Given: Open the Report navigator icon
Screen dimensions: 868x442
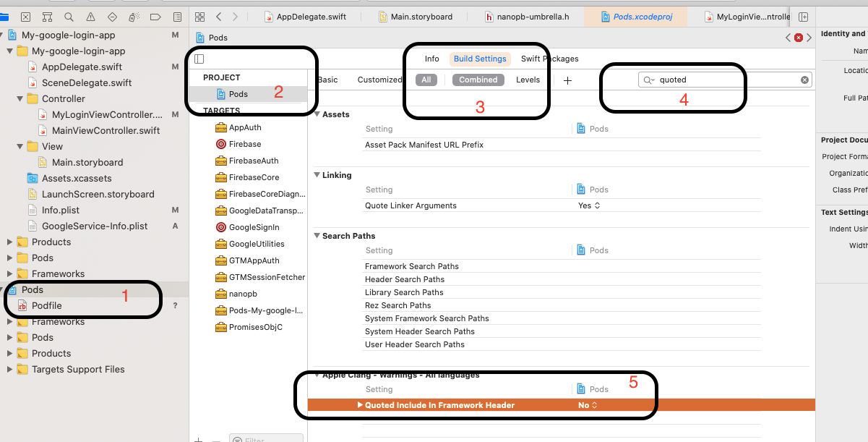Looking at the screenshot, I should point(177,16).
